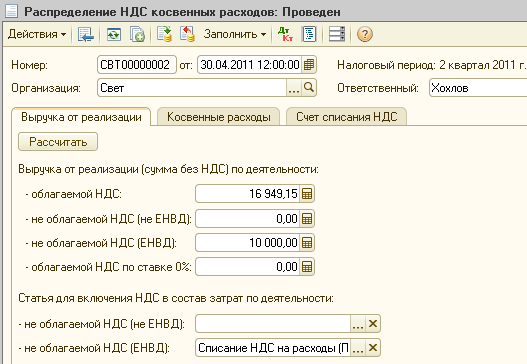Click the облагаемой НДС field 16 949,15
527x364 pixels.
pyautogui.click(x=247, y=194)
